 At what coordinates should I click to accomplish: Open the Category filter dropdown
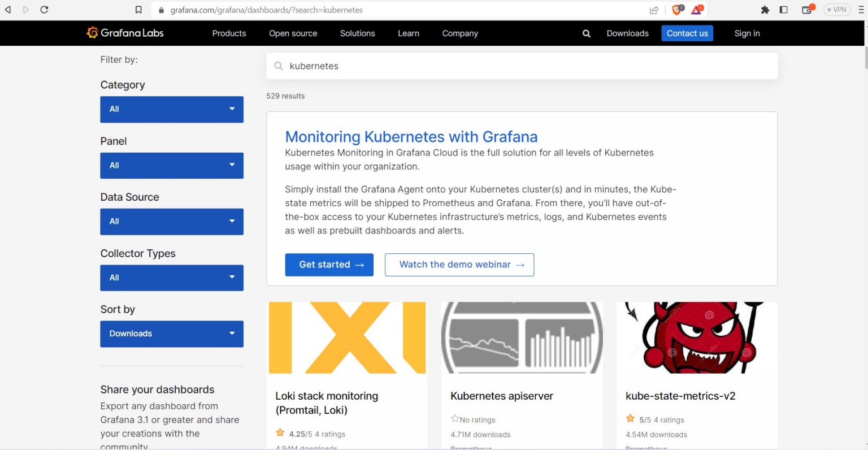(171, 109)
